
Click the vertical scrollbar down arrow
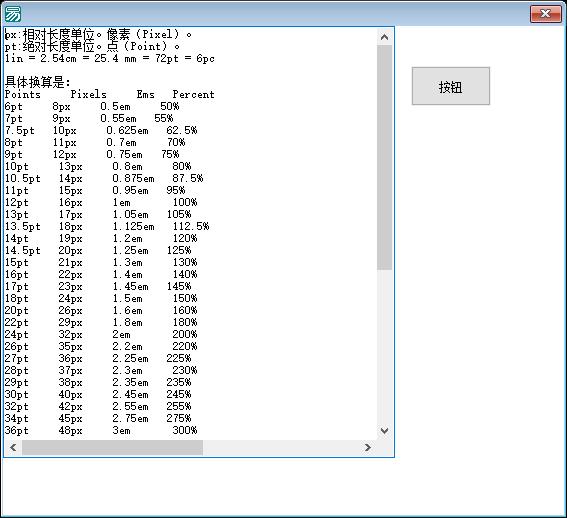coord(384,431)
